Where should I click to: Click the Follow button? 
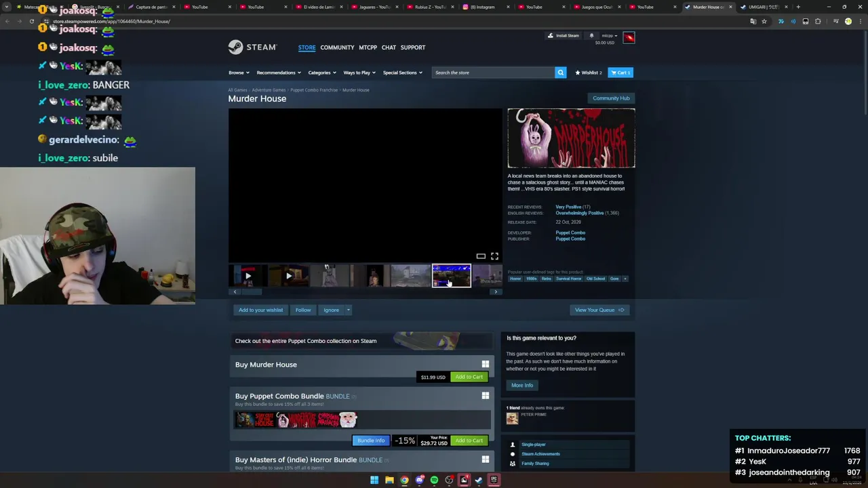[x=303, y=310]
